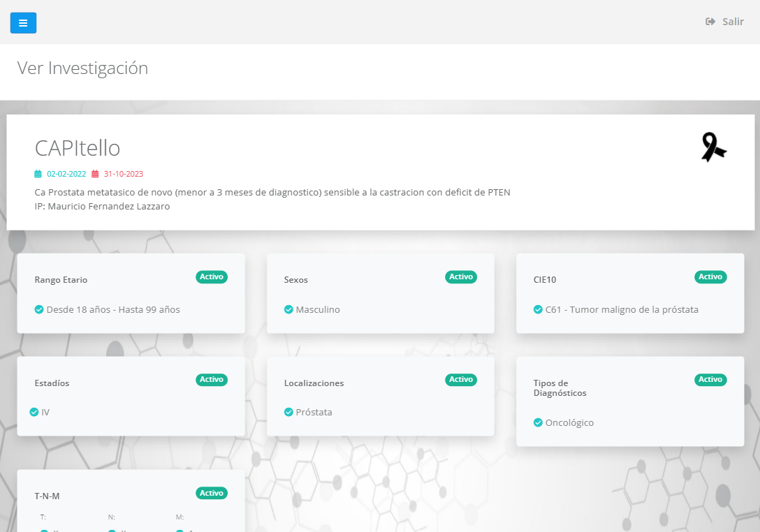Select the Desde 18 años check mark

tap(39, 309)
